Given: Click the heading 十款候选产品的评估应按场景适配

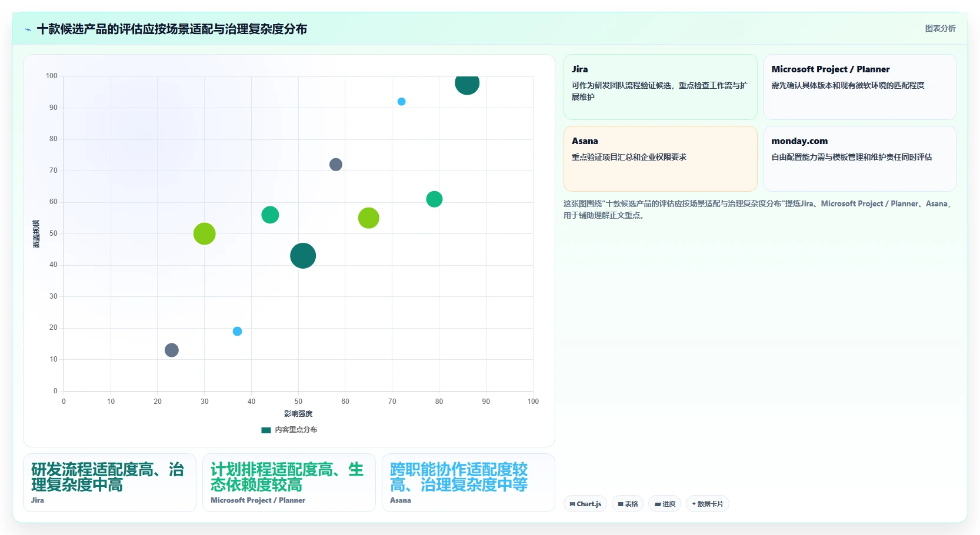Looking at the screenshot, I should coord(172,29).
